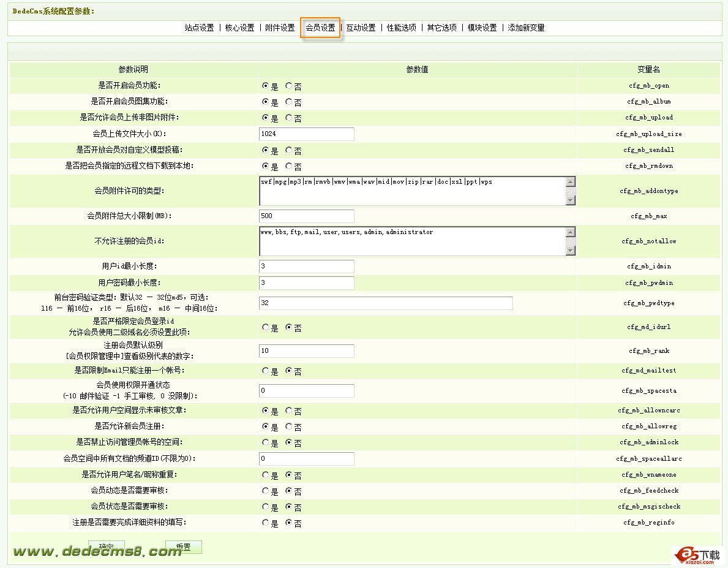Focus the 会员附件总大小限制 text box

point(307,216)
